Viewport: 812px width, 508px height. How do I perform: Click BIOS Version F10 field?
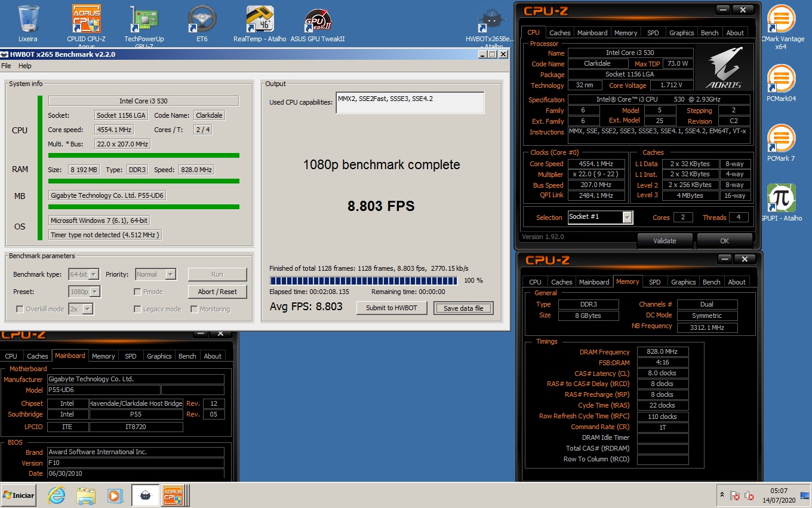click(136, 463)
